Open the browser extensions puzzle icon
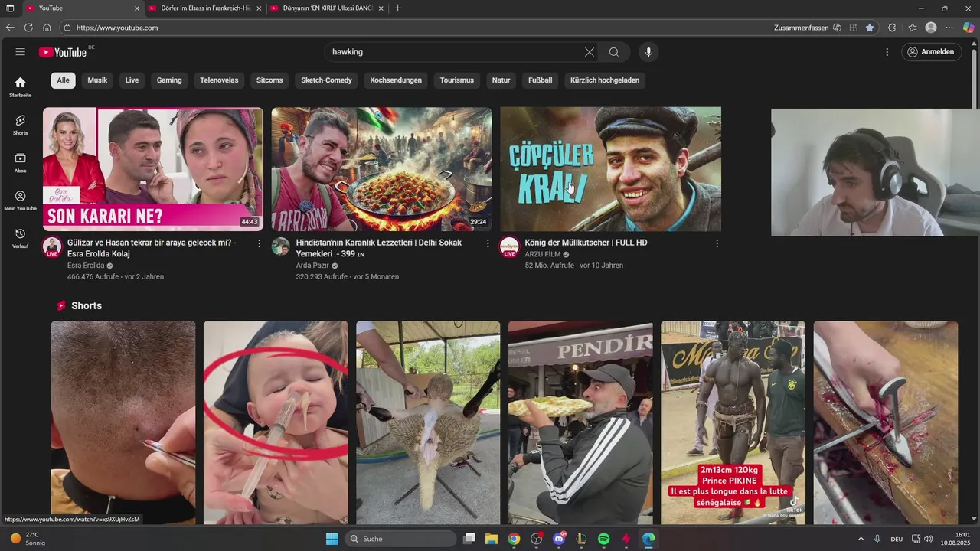 click(x=892, y=28)
